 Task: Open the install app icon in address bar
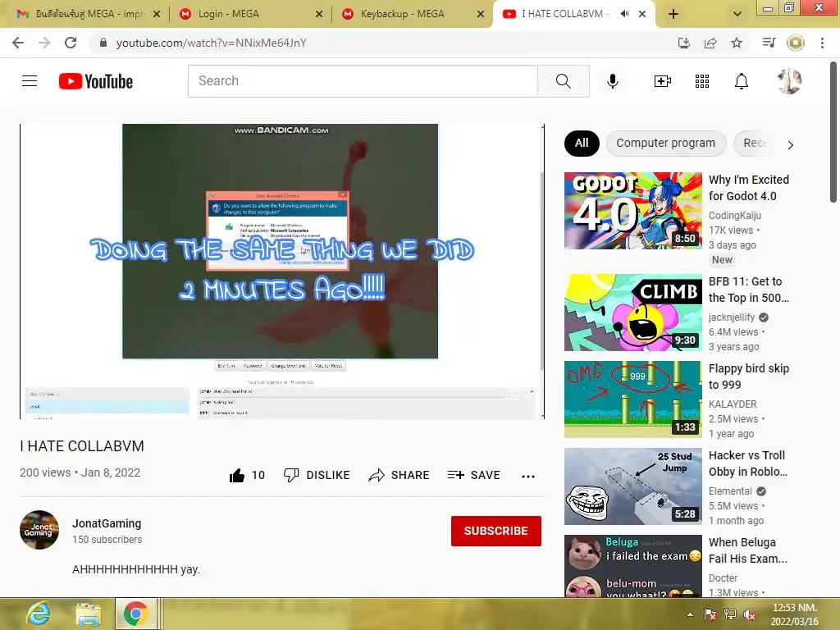coord(684,43)
